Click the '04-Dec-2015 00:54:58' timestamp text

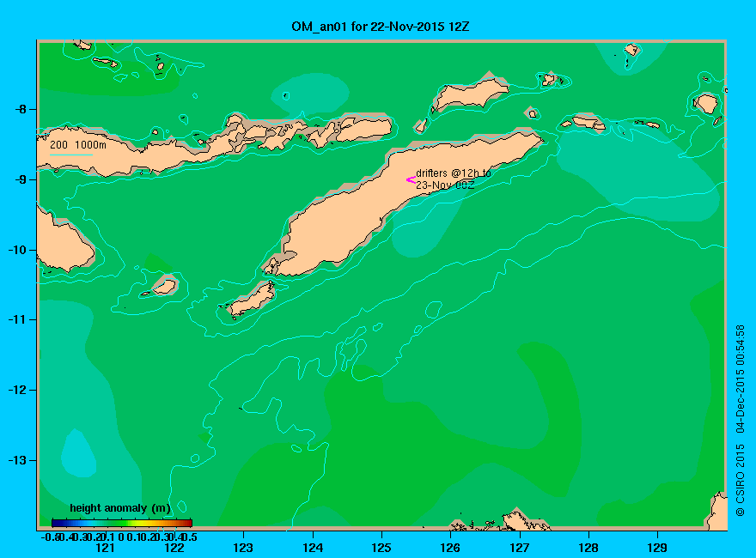[x=740, y=379]
